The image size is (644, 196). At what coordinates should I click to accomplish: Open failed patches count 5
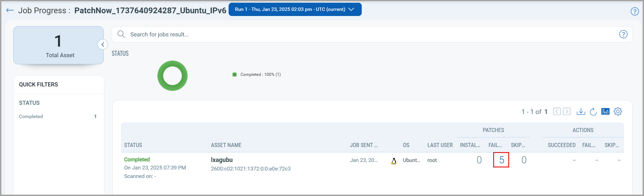pos(501,160)
